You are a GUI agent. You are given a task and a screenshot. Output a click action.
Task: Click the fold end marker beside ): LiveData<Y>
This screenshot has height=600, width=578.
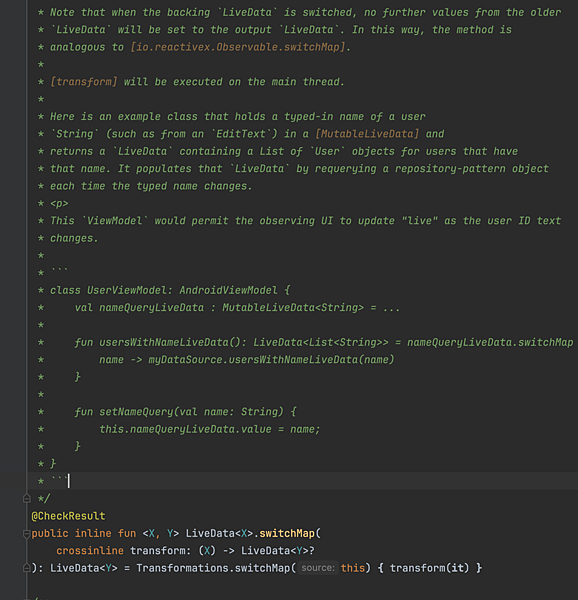click(x=26, y=568)
